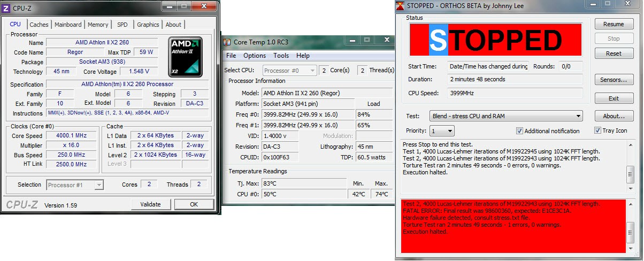Click the L1 Data cache value 2 x 64 KBytes
This screenshot has height=261, width=644.
point(156,136)
